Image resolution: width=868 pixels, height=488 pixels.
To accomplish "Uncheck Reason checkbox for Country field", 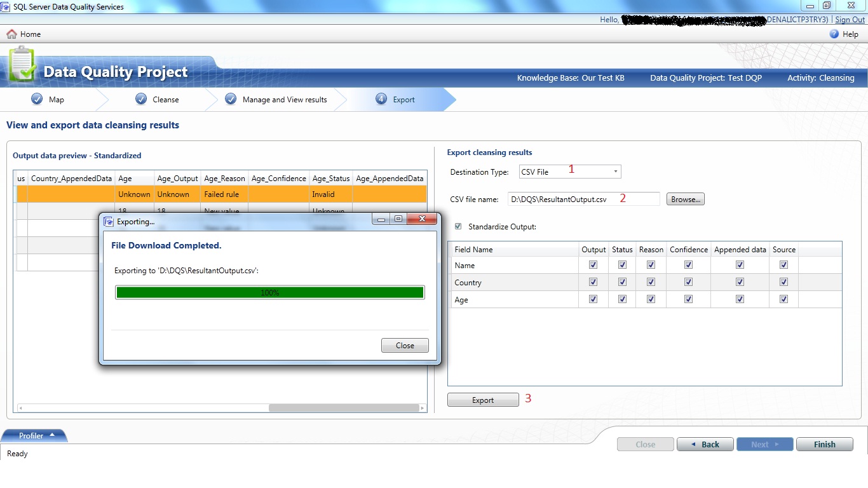I will click(x=651, y=282).
